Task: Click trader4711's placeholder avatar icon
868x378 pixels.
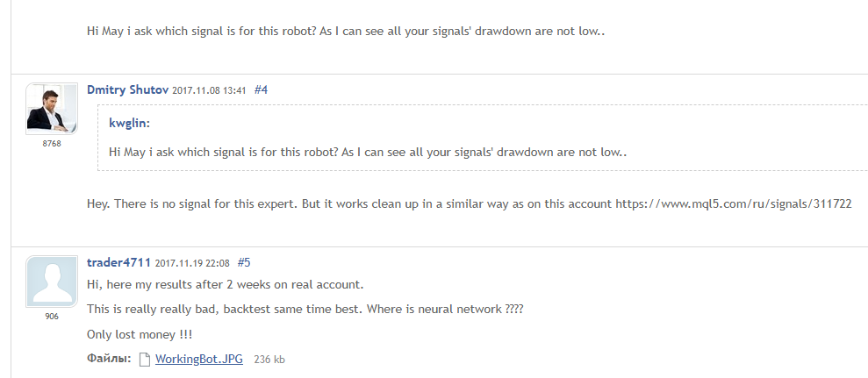Action: pos(52,282)
